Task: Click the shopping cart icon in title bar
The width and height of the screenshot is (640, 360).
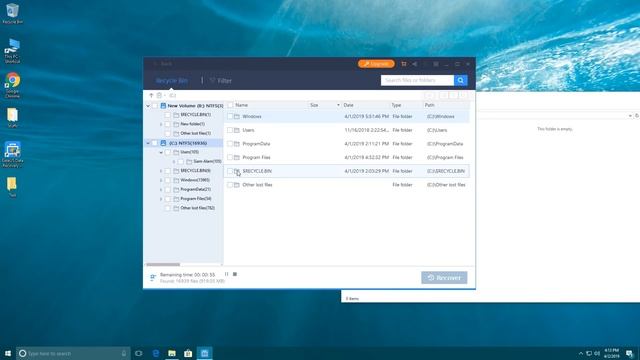Action: (404, 64)
